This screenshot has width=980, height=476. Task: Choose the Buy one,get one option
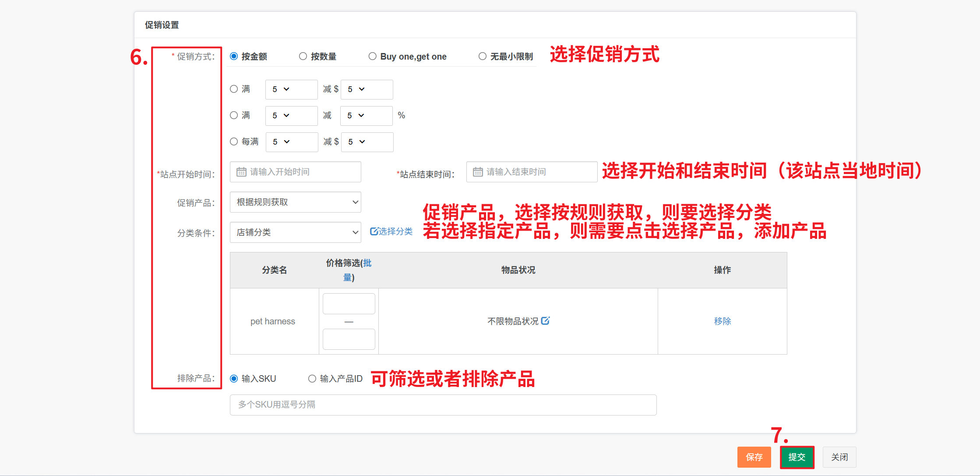click(373, 56)
